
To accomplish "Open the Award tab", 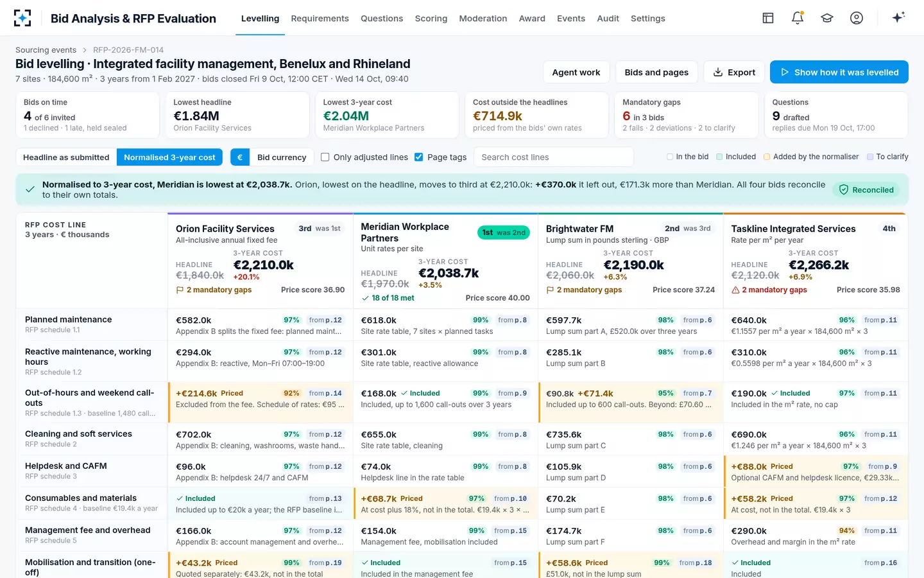I will coord(532,19).
